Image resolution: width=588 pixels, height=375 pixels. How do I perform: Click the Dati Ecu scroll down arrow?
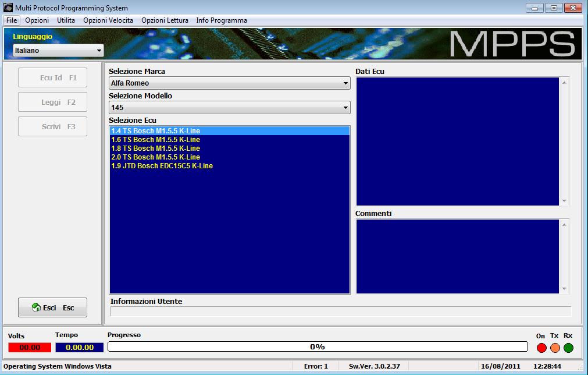[x=564, y=201]
